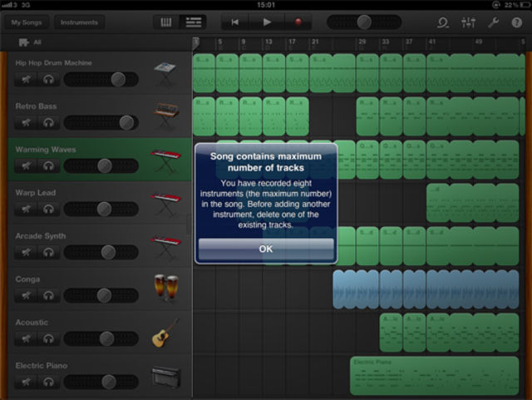The height and width of the screenshot is (400, 532).
Task: Select the Conga drums icon
Action: click(x=166, y=288)
